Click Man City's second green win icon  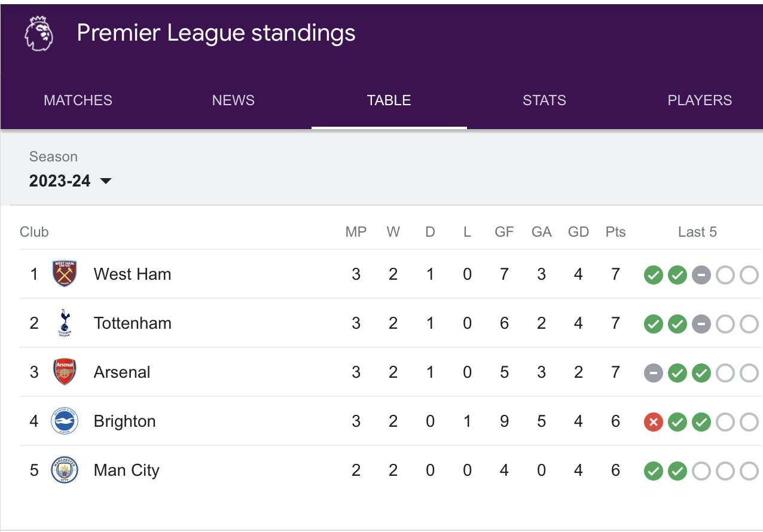[x=677, y=472]
